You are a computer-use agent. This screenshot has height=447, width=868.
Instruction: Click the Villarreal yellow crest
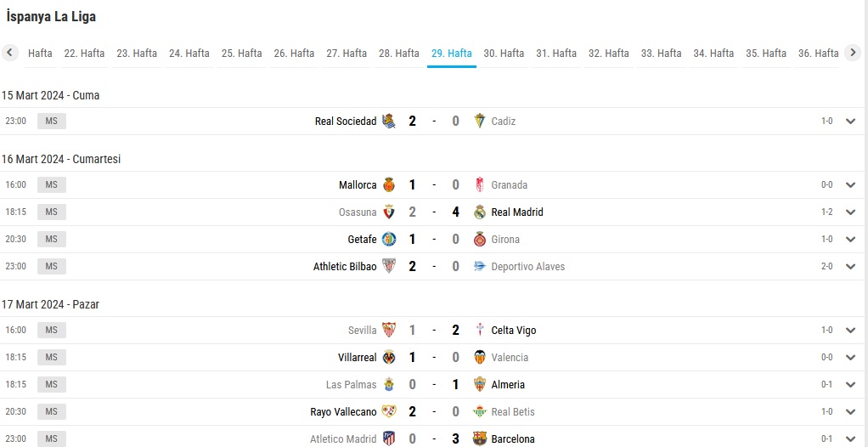[389, 357]
